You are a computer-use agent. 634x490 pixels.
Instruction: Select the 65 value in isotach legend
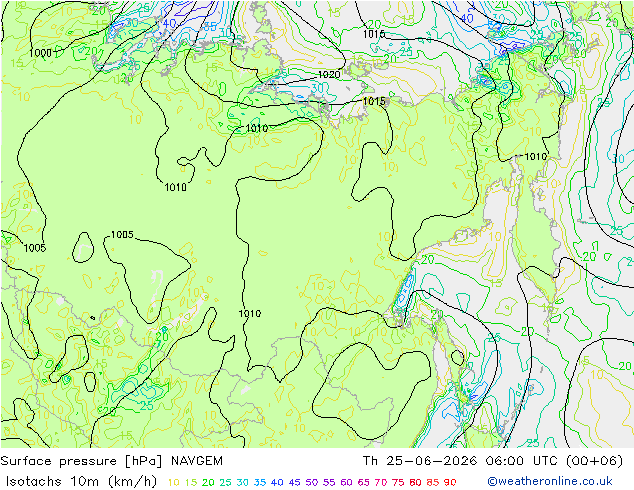363,482
